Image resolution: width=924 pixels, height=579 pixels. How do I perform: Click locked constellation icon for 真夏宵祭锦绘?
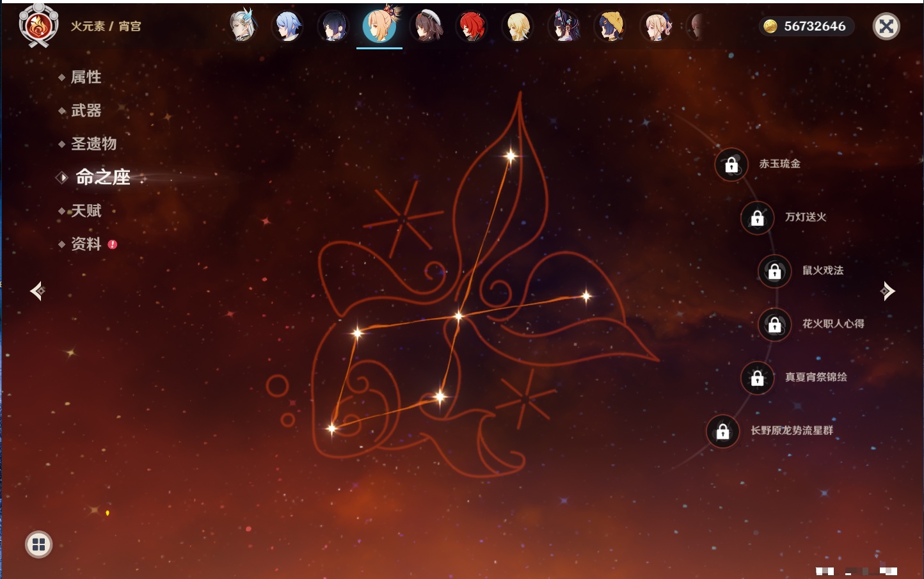(x=757, y=377)
